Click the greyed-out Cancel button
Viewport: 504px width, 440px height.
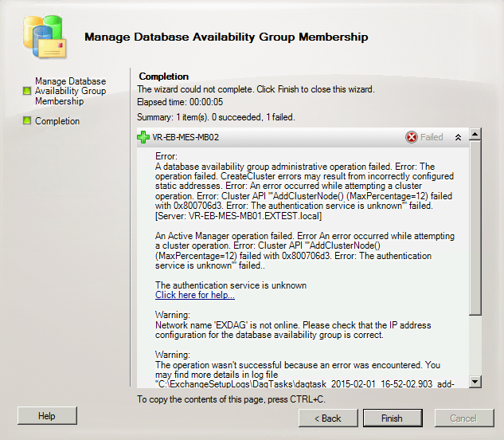click(464, 418)
